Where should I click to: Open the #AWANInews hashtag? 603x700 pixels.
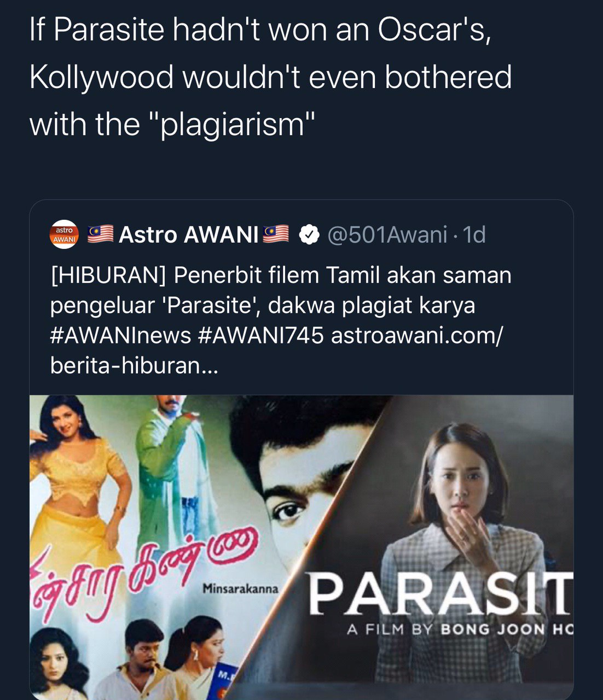pyautogui.click(x=120, y=335)
